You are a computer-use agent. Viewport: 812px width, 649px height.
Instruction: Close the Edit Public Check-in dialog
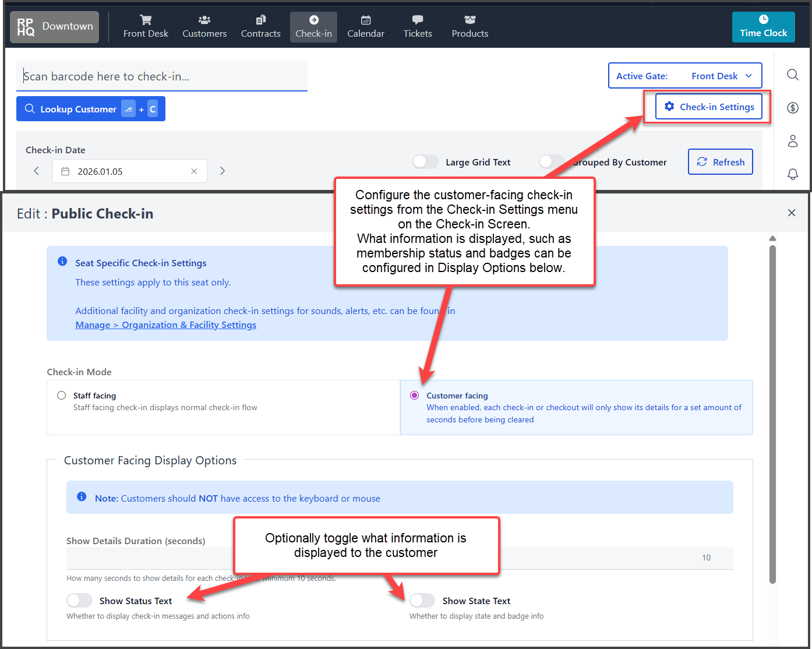pos(791,213)
